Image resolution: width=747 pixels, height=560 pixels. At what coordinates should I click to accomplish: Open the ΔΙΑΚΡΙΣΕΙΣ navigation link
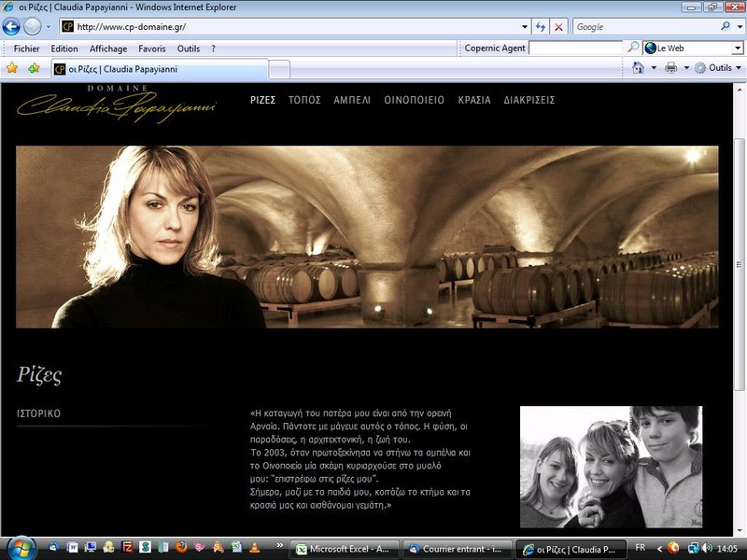pyautogui.click(x=529, y=100)
